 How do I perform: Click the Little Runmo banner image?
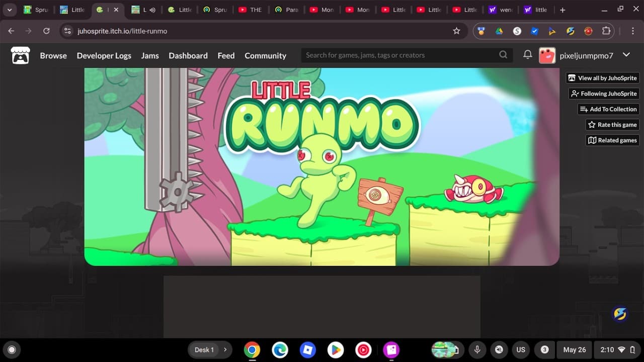pyautogui.click(x=322, y=167)
